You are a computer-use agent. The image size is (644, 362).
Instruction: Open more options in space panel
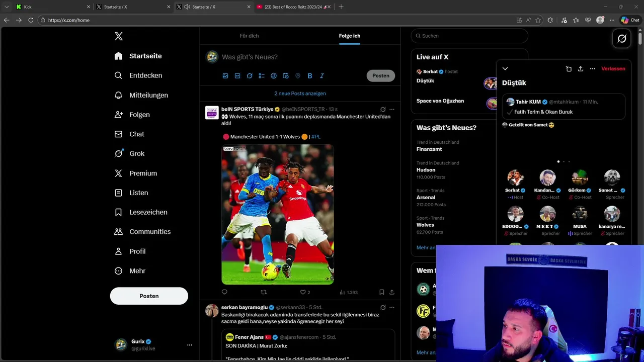pyautogui.click(x=593, y=69)
